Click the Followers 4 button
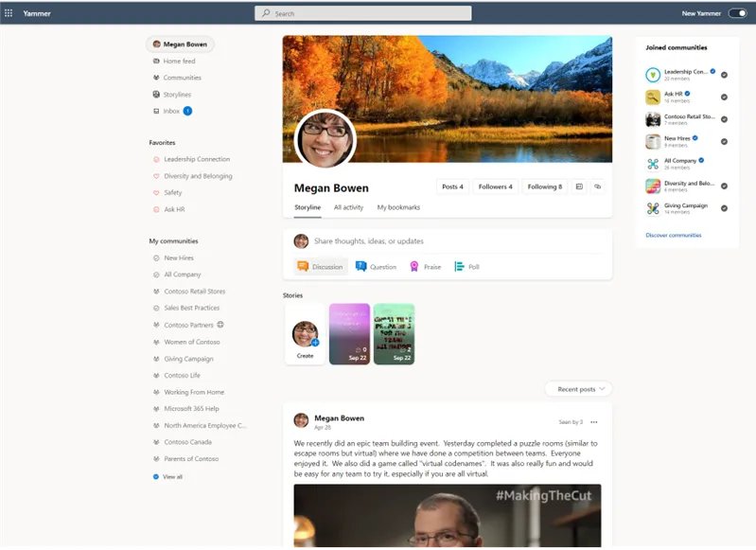This screenshot has height=550, width=756. click(x=495, y=186)
